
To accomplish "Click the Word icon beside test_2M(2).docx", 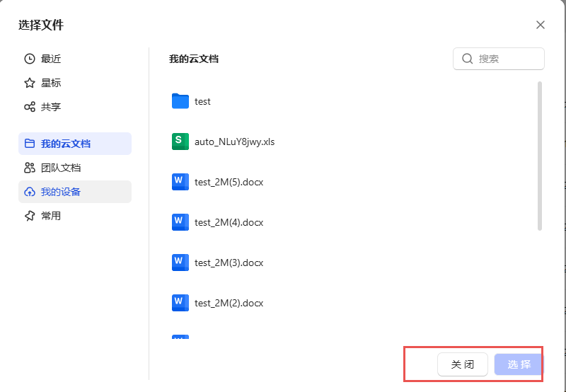I will pyautogui.click(x=180, y=303).
